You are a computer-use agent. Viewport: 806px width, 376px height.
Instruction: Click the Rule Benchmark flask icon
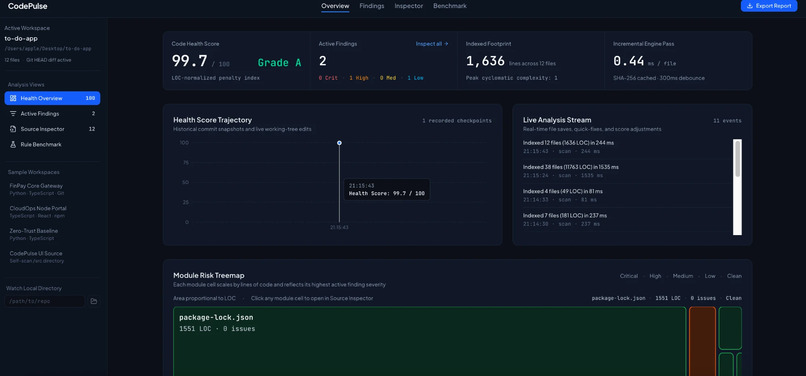[13, 145]
